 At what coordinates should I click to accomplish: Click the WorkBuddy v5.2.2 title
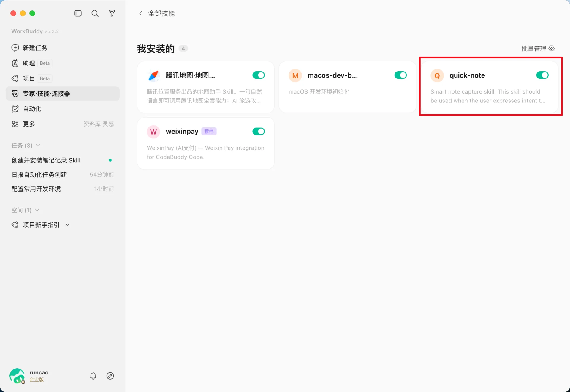[35, 31]
